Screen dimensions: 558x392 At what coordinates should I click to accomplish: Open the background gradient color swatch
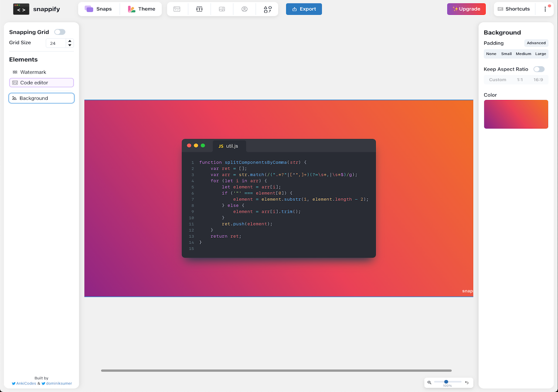pos(516,114)
